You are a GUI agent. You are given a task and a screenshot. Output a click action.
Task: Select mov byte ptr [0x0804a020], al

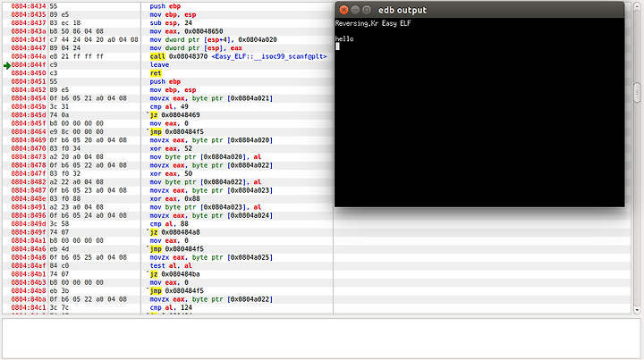click(x=206, y=157)
